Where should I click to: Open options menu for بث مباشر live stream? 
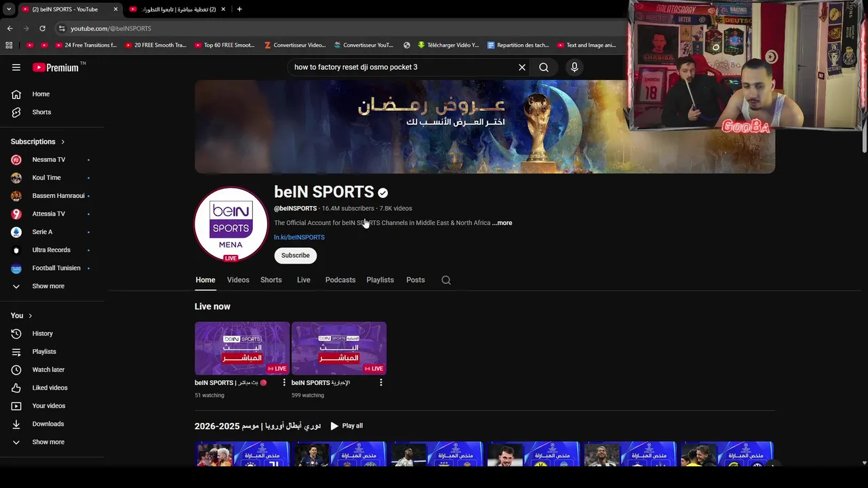(x=284, y=383)
